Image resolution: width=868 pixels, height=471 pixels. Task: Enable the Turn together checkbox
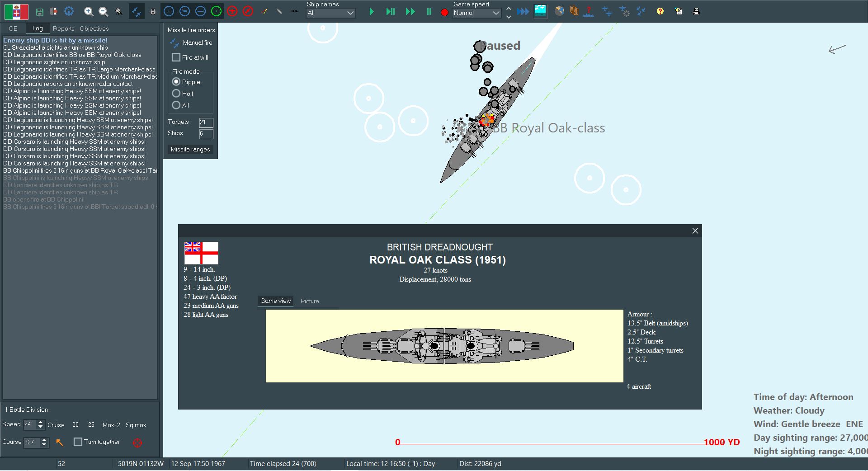(x=78, y=442)
